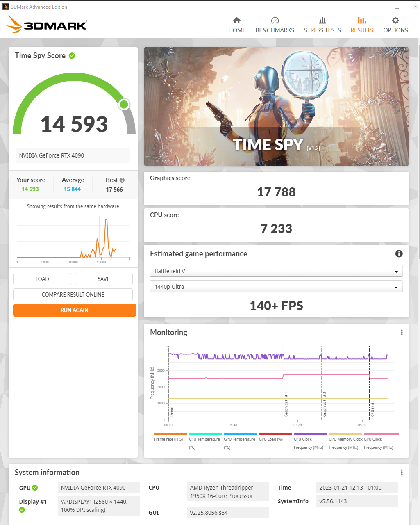The image size is (420, 525).
Task: Click the green check next to GPU
Action: pyautogui.click(x=35, y=488)
